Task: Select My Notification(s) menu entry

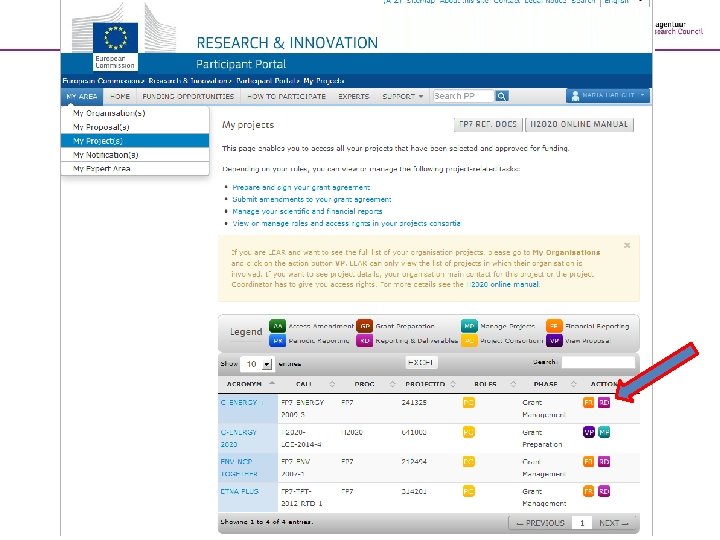Action: pos(135,155)
